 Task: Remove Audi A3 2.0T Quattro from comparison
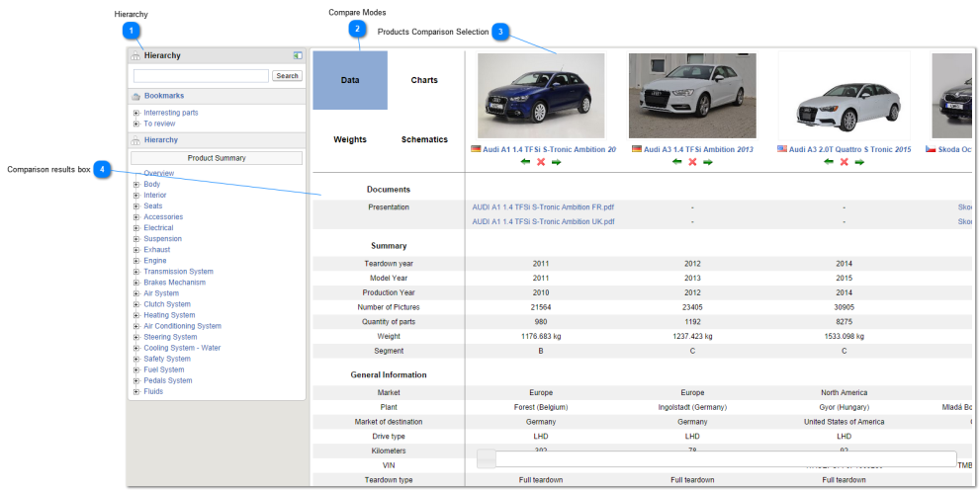coord(845,162)
